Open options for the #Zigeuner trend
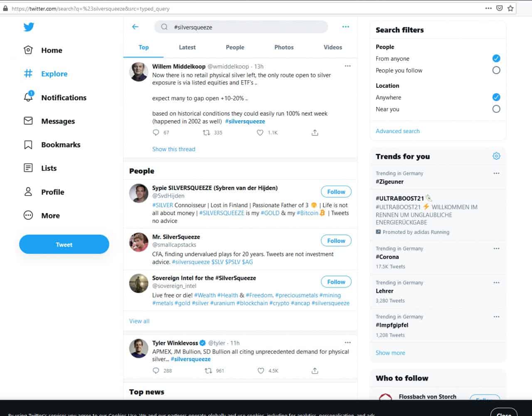This screenshot has height=416, width=532. pos(496,173)
